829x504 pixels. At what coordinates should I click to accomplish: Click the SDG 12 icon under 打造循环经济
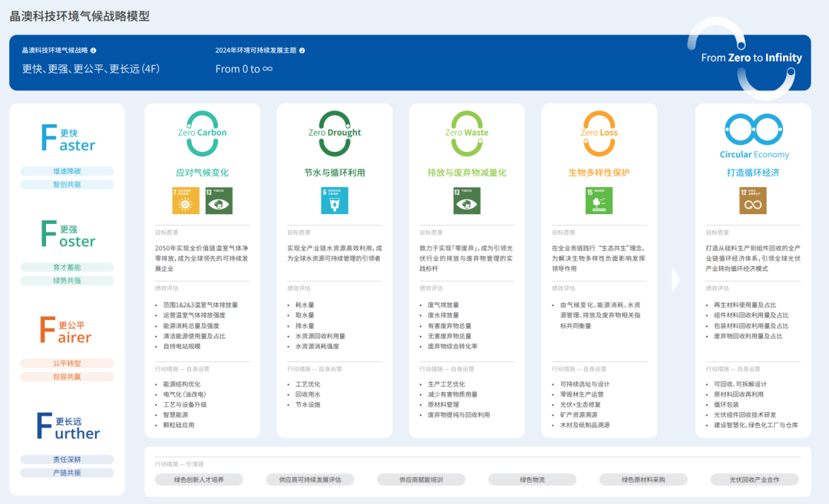pyautogui.click(x=752, y=200)
